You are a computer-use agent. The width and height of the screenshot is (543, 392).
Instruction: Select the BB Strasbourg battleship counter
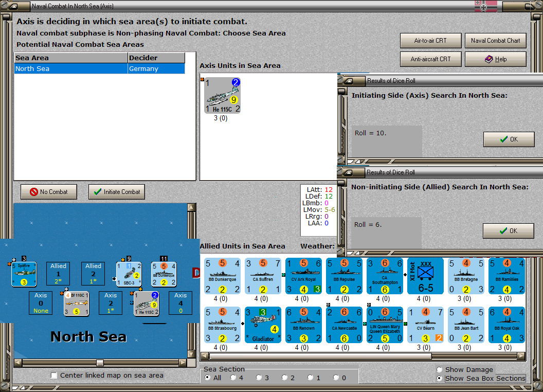coord(222,325)
